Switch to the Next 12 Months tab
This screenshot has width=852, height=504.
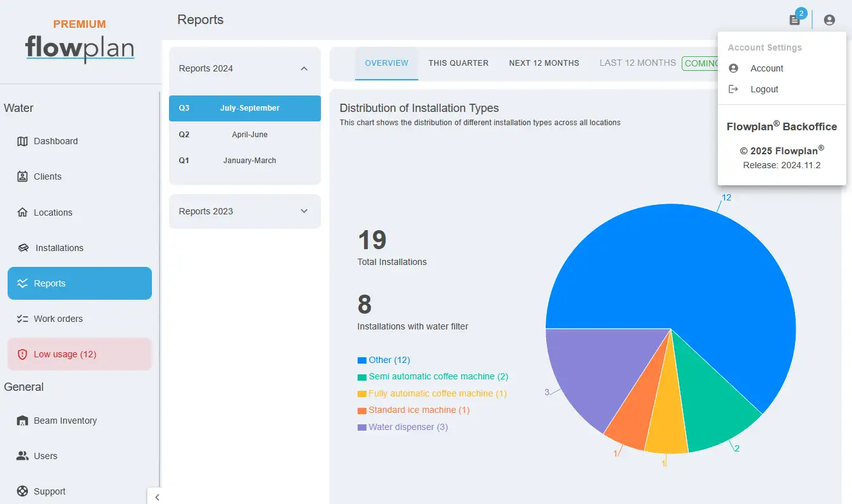544,63
